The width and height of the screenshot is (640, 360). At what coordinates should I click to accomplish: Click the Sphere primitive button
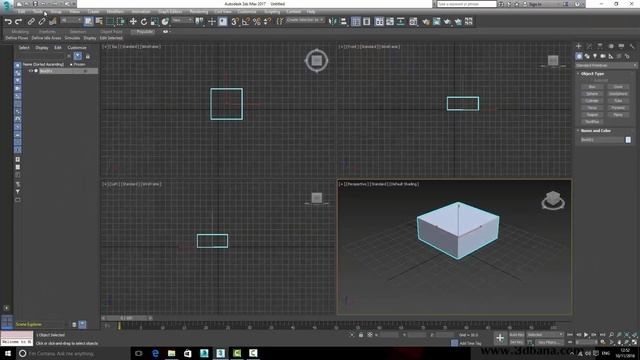pos(592,94)
